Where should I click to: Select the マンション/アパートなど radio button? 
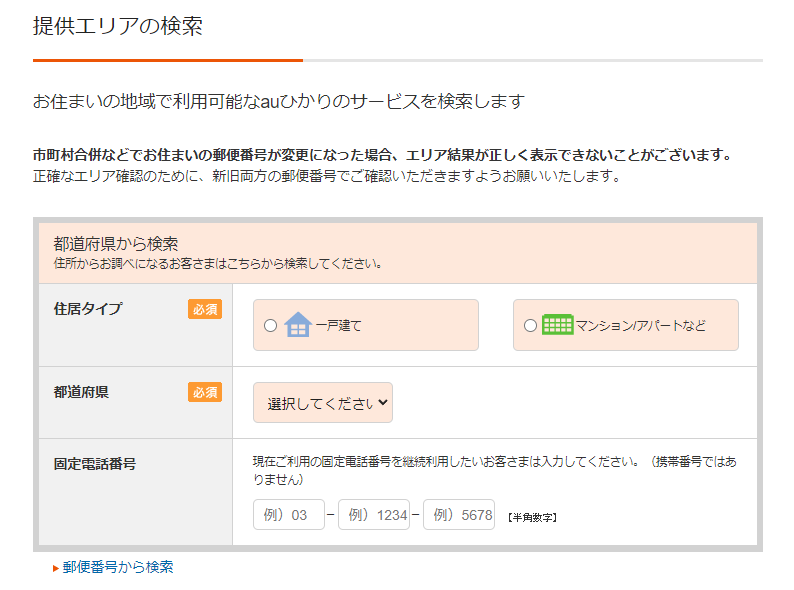[530, 326]
